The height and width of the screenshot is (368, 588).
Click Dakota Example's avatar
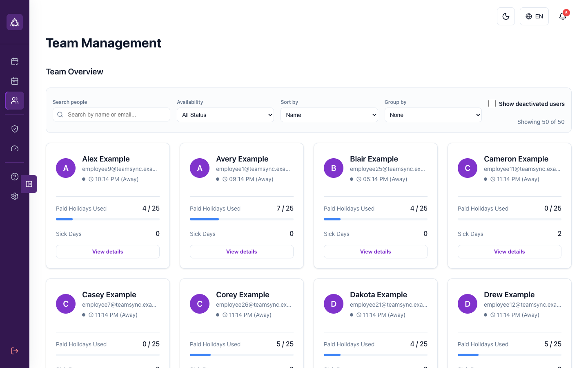pyautogui.click(x=334, y=304)
